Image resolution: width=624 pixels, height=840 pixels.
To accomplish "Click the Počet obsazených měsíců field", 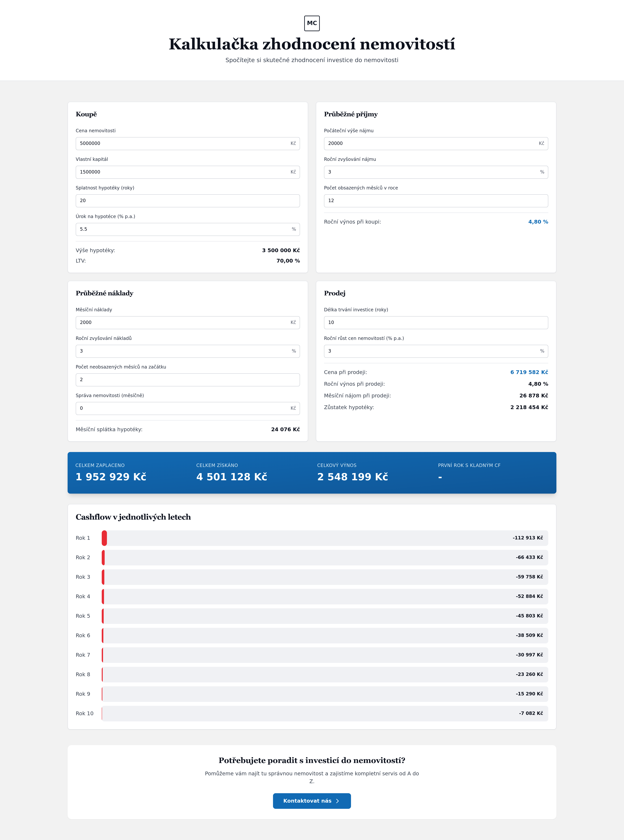I will click(x=435, y=200).
